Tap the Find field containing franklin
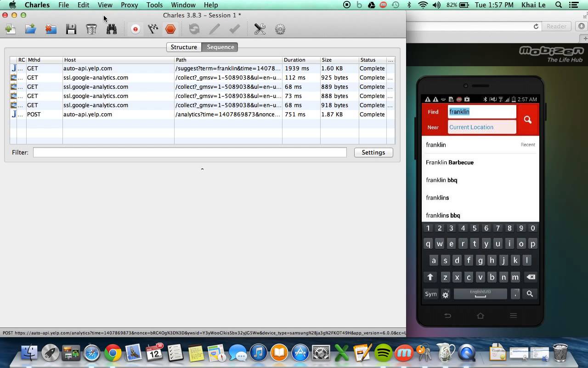 [x=482, y=112]
